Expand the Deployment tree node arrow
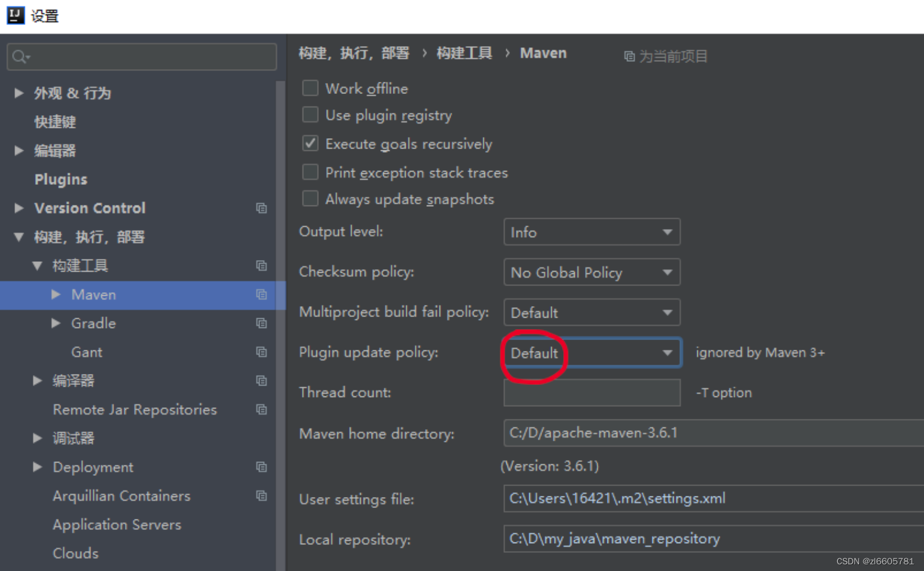The width and height of the screenshot is (924, 571). [38, 467]
